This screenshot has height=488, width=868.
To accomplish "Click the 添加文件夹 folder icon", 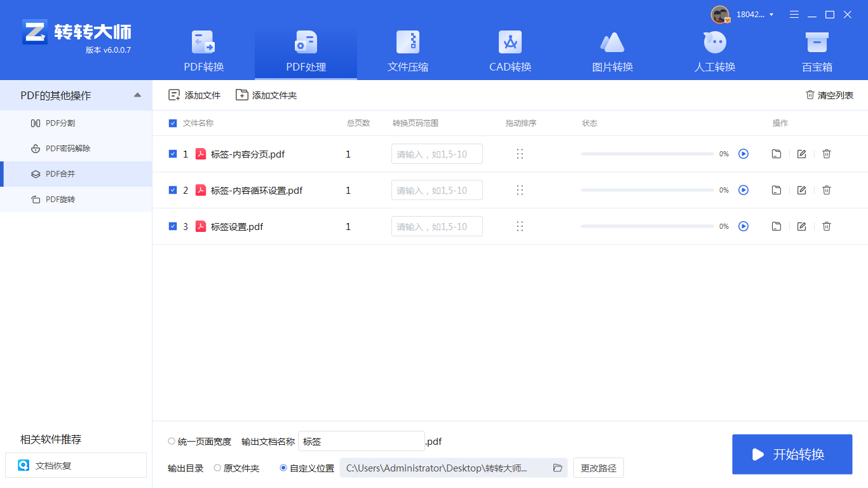I will [x=242, y=95].
